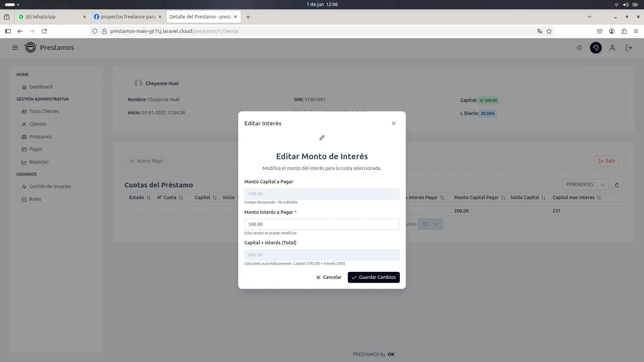Open the Firefox list all tabs chevron
Viewport: 644px width, 362px height.
pos(589,17)
